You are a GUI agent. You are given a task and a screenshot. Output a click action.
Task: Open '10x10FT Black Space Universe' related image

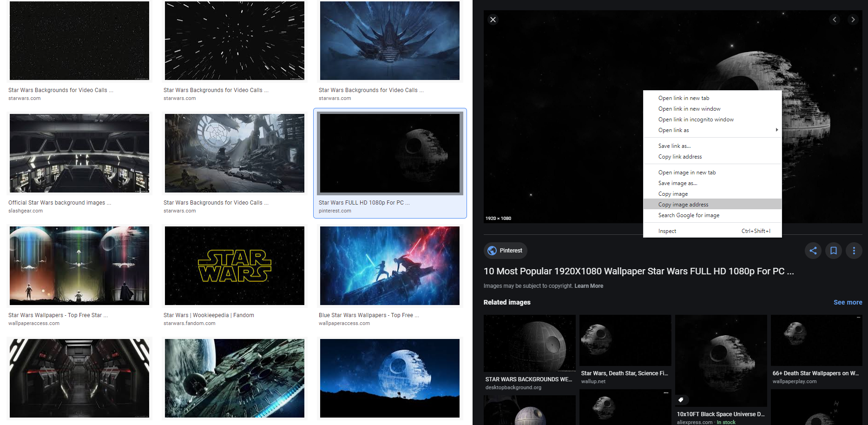pyautogui.click(x=721, y=361)
